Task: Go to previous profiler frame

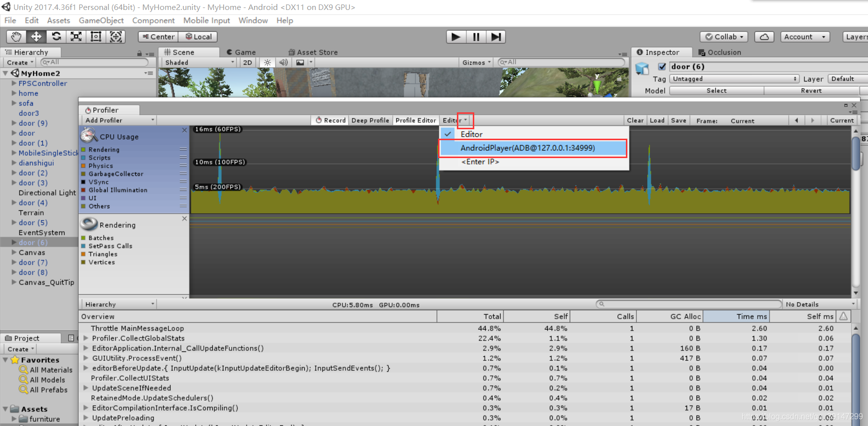Action: tap(796, 120)
